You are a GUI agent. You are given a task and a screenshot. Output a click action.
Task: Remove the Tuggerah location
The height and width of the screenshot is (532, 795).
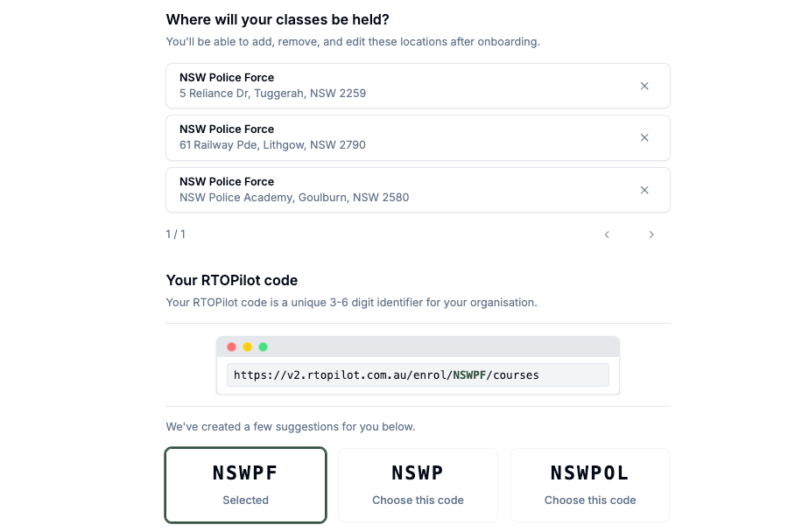click(x=644, y=86)
